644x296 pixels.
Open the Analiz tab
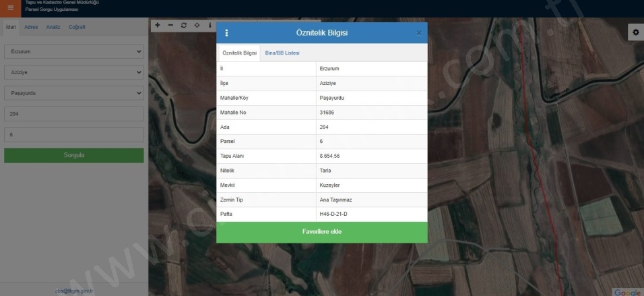(53, 27)
